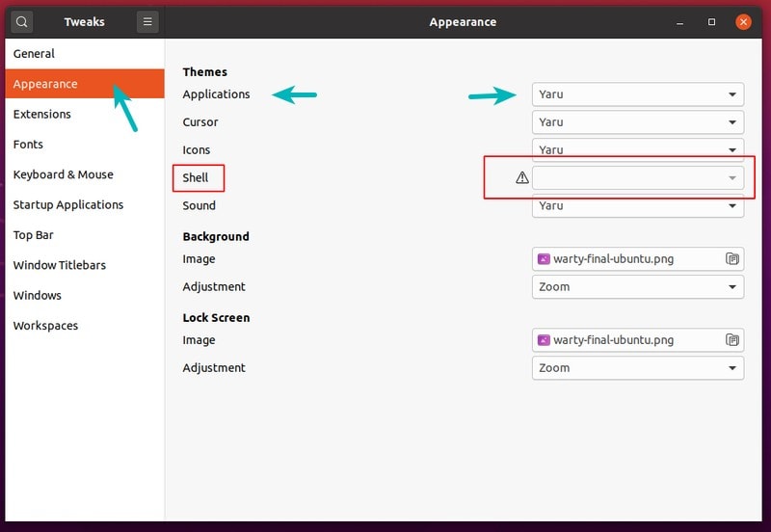Open the hamburger menu next to Tweaks

pos(147,22)
